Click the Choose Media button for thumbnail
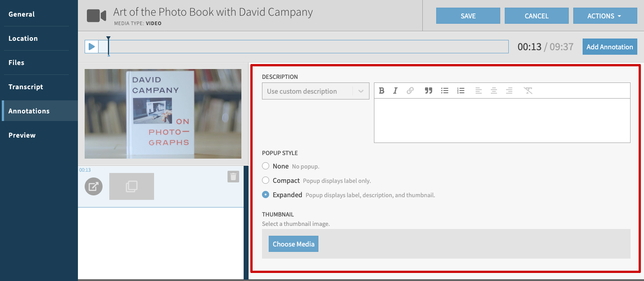The height and width of the screenshot is (281, 644). coord(293,243)
